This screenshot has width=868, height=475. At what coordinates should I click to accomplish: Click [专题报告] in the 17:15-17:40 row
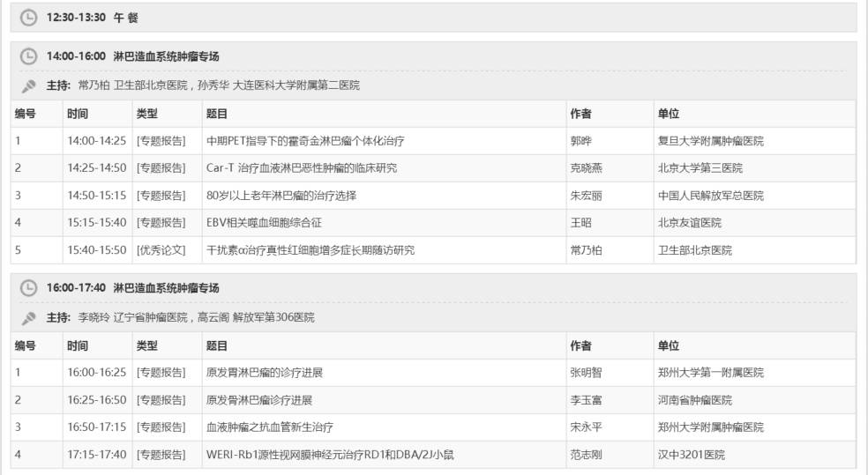click(161, 455)
